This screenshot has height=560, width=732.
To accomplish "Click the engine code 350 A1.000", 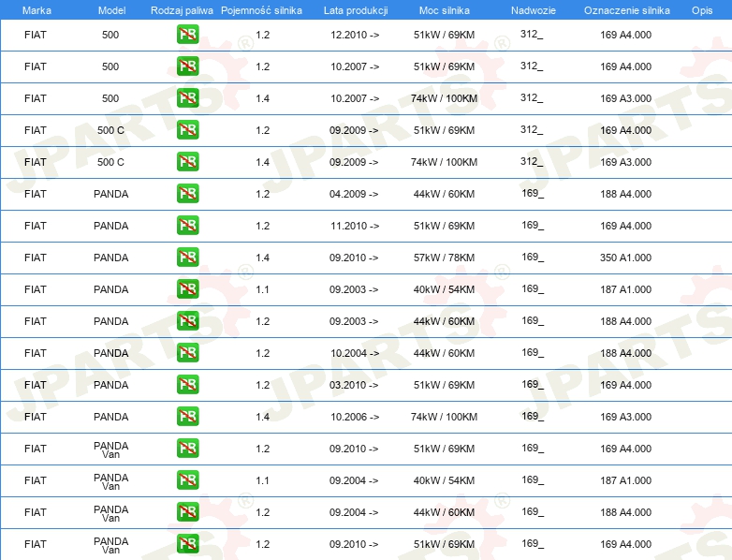I will click(625, 258).
